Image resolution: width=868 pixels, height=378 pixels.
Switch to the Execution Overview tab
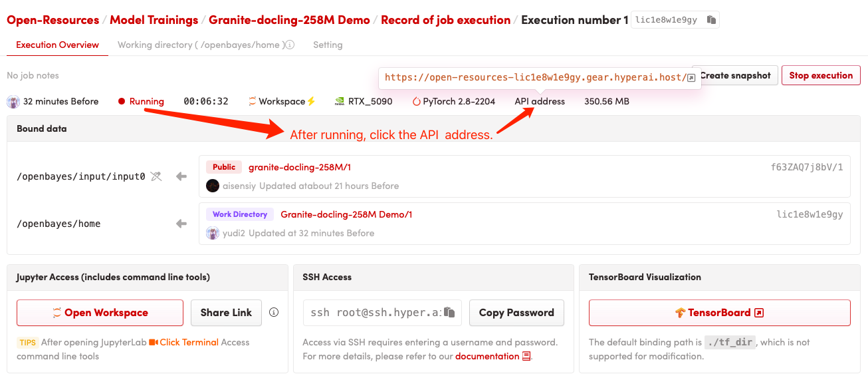pos(57,45)
